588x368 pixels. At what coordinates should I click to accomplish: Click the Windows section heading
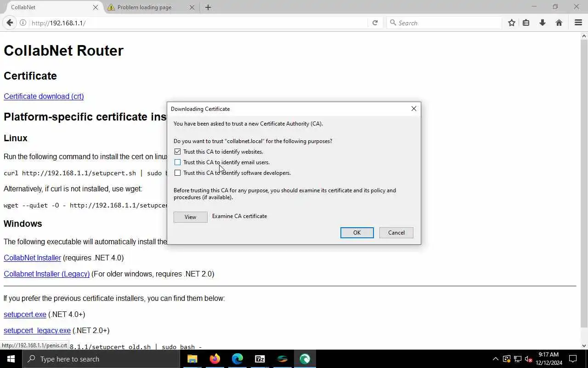click(x=23, y=224)
